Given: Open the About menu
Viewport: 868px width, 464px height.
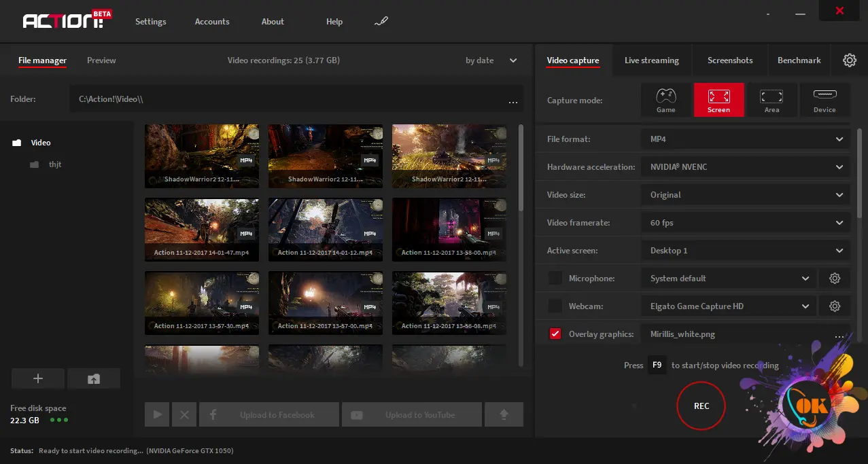Looking at the screenshot, I should (x=273, y=22).
